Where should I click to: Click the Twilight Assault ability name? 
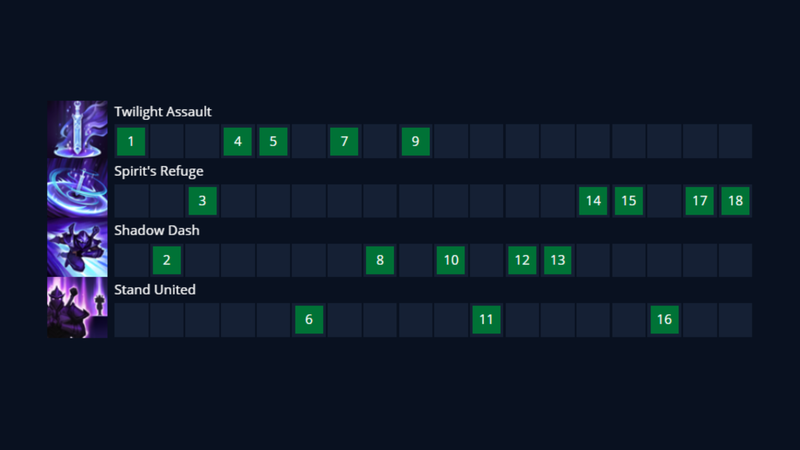pos(163,112)
